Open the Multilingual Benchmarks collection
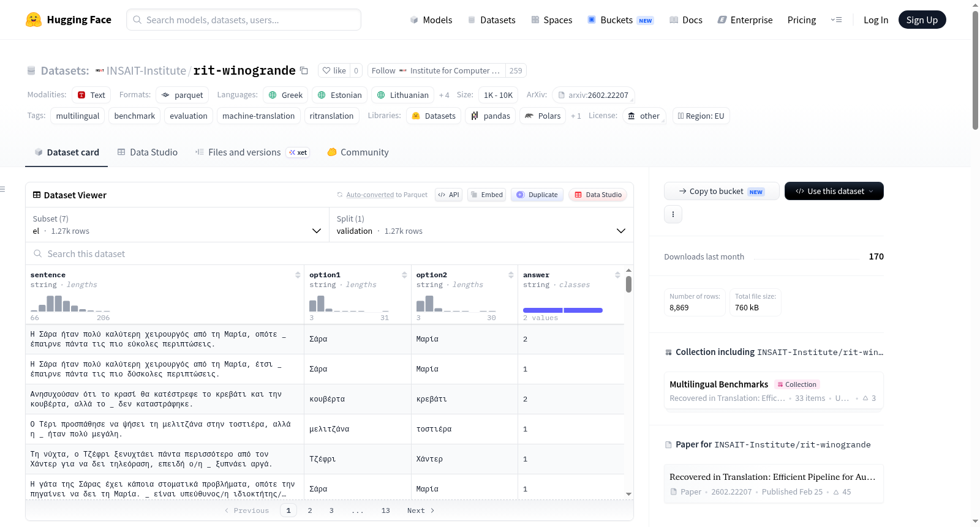Image resolution: width=980 pixels, height=527 pixels. point(773,391)
